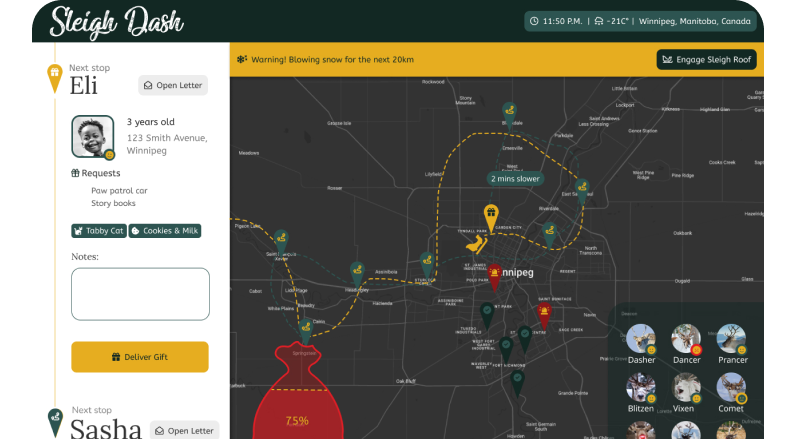Select Dasher's reindeer photo
The image size is (796, 439).
click(640, 339)
